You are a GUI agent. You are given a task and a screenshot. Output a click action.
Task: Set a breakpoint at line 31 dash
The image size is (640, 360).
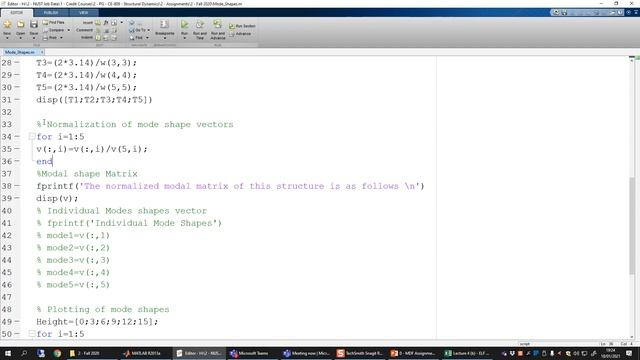pos(17,100)
